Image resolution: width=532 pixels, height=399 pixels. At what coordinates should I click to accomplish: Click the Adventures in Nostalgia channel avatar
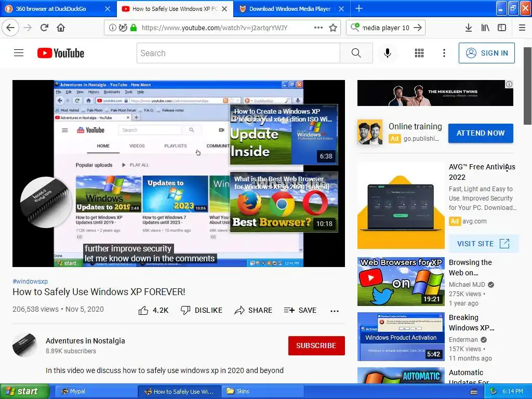(x=24, y=345)
